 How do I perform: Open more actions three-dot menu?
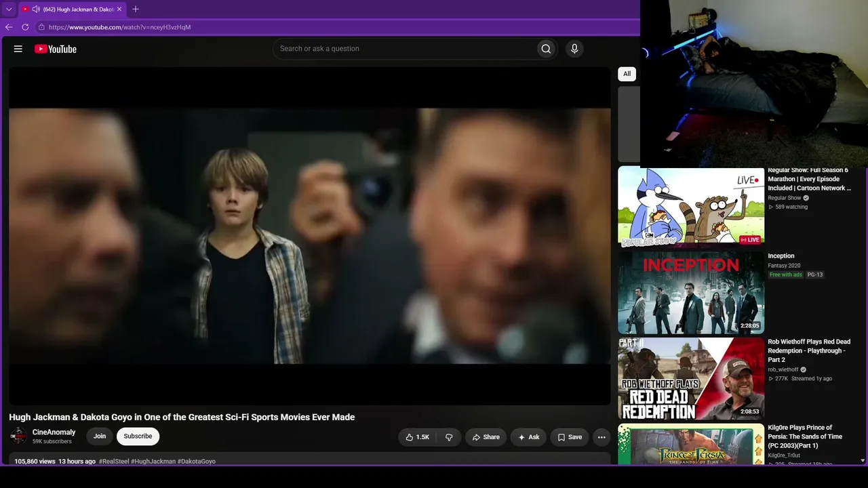pyautogui.click(x=601, y=437)
